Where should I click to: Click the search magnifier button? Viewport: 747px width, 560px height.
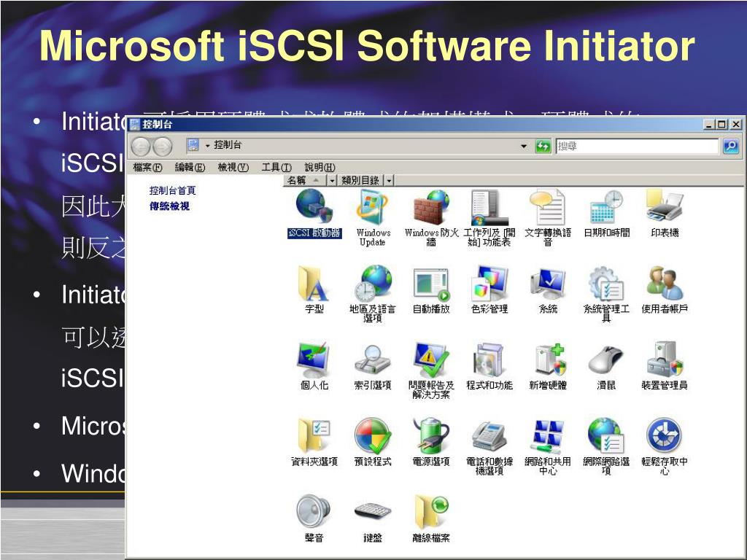731,146
